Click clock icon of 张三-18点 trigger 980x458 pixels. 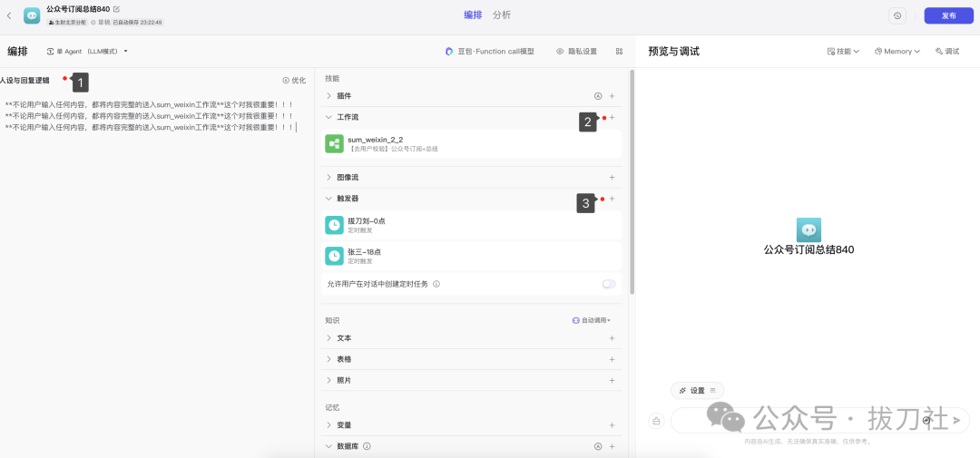pos(334,256)
